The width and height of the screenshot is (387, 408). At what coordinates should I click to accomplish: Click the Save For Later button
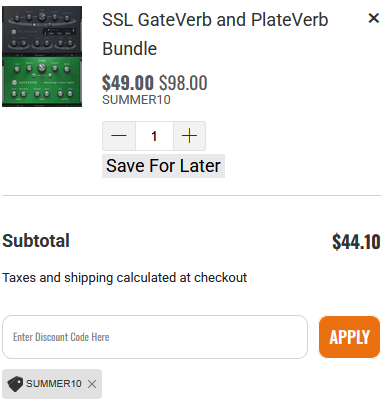pos(163,166)
